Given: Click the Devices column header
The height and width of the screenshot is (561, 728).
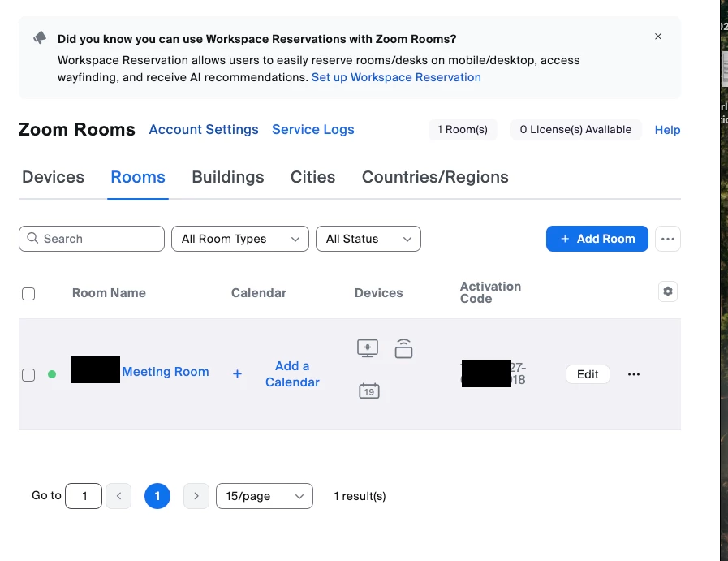Looking at the screenshot, I should pyautogui.click(x=379, y=293).
